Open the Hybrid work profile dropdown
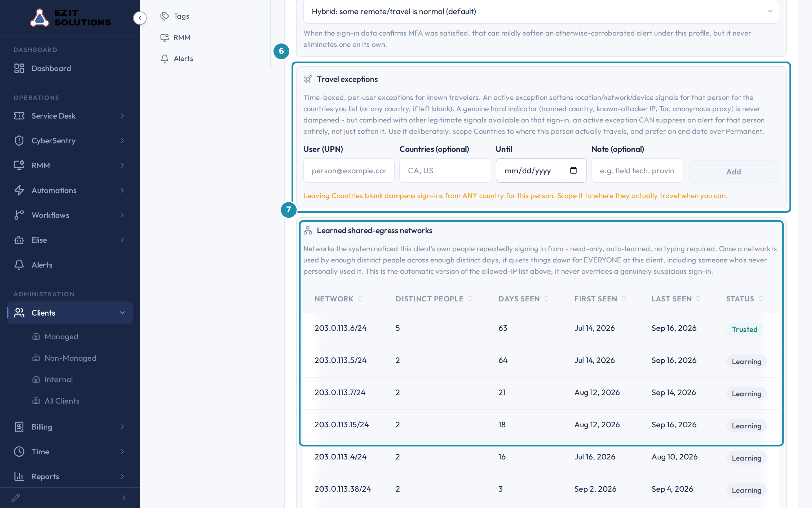This screenshot has height=508, width=812. (x=541, y=12)
